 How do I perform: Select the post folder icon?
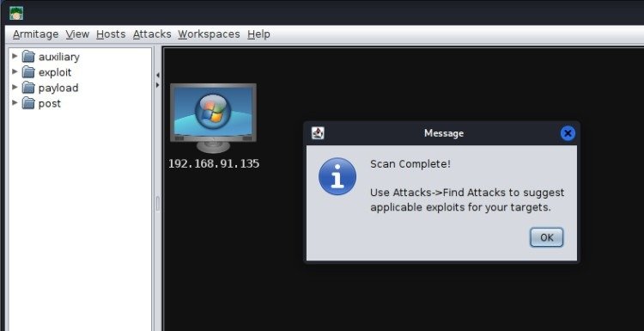click(28, 103)
